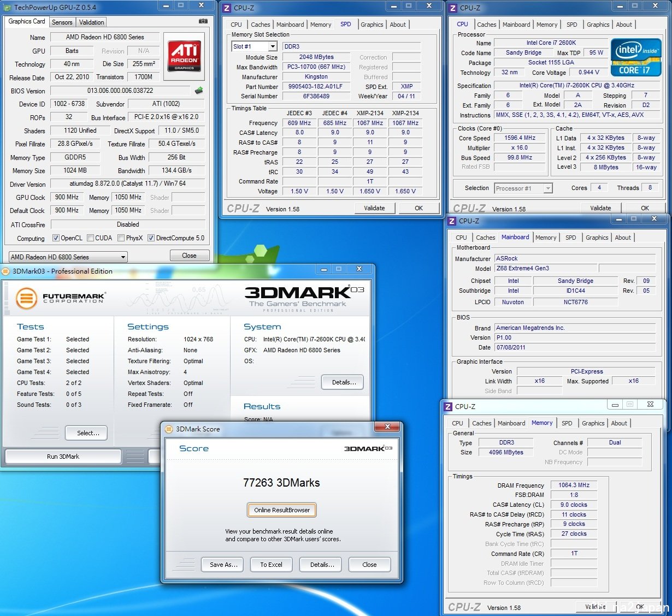Click Validate in the CPU-Z SPD window
672x616 pixels.
pyautogui.click(x=374, y=208)
